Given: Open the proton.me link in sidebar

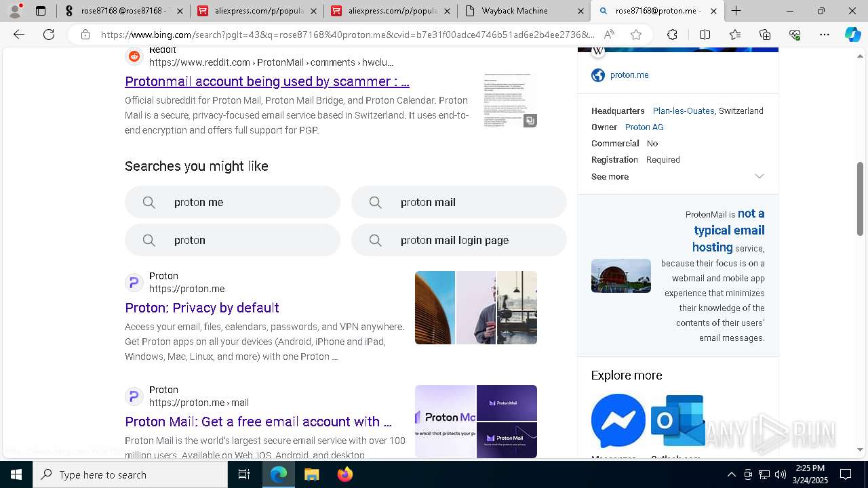Looking at the screenshot, I should (x=629, y=75).
